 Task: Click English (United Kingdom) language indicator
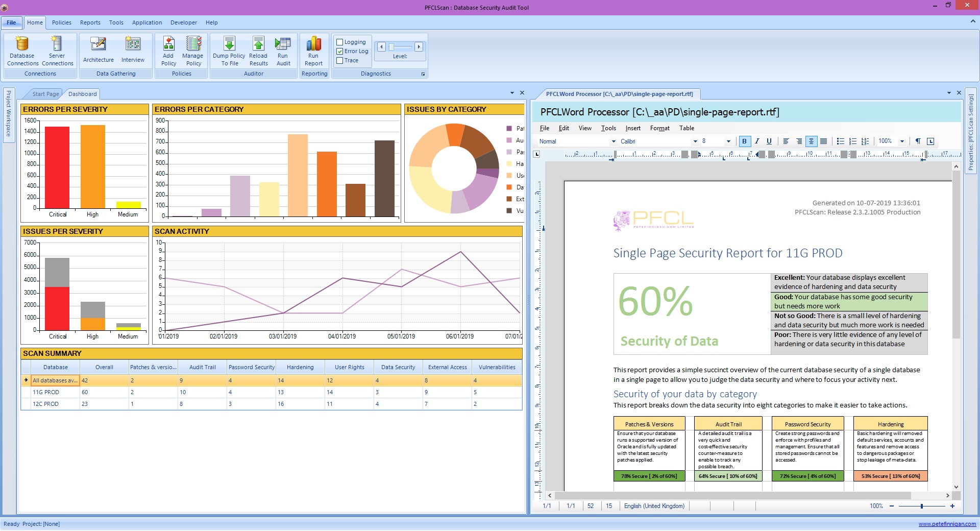pos(654,506)
